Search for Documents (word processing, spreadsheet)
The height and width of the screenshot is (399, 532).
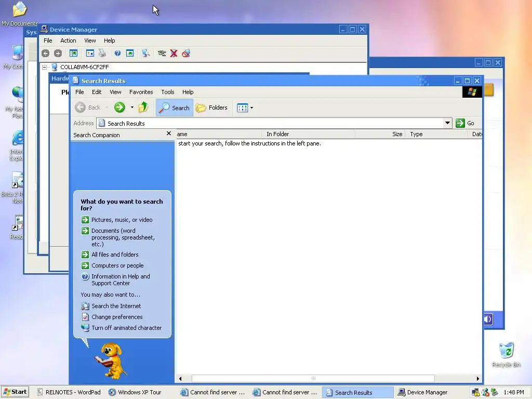[x=123, y=237]
